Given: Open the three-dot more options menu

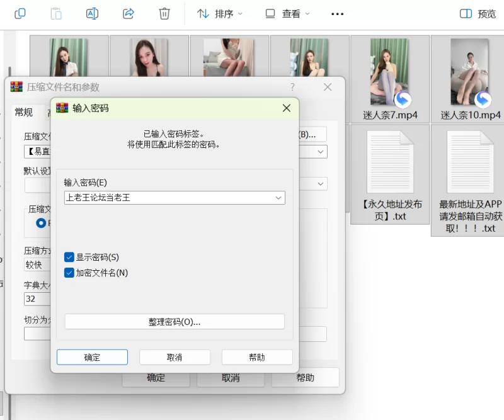Looking at the screenshot, I should (337, 14).
